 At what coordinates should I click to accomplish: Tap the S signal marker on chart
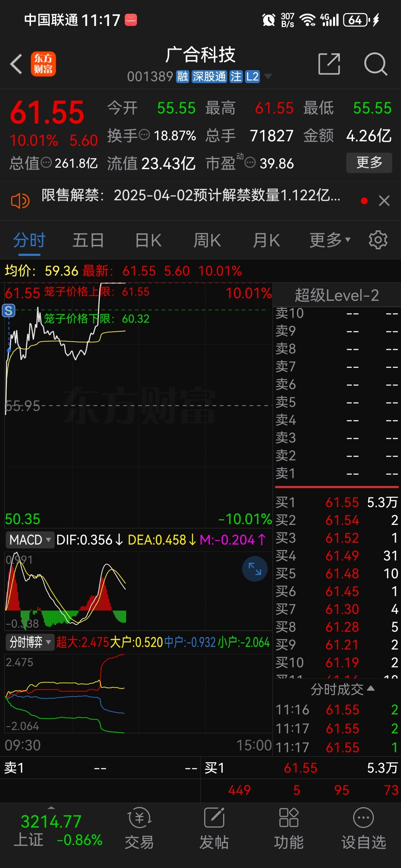[x=9, y=310]
